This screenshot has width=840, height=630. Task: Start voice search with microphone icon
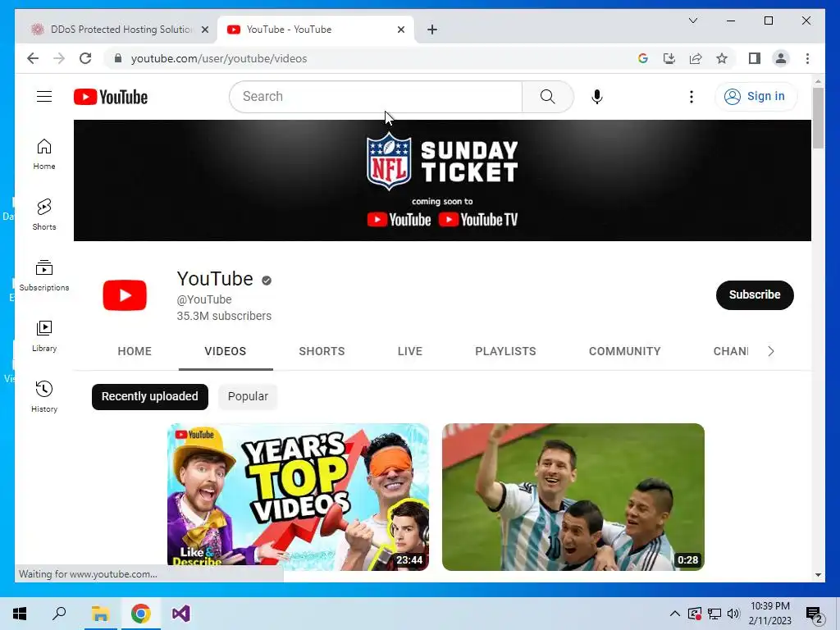[597, 97]
